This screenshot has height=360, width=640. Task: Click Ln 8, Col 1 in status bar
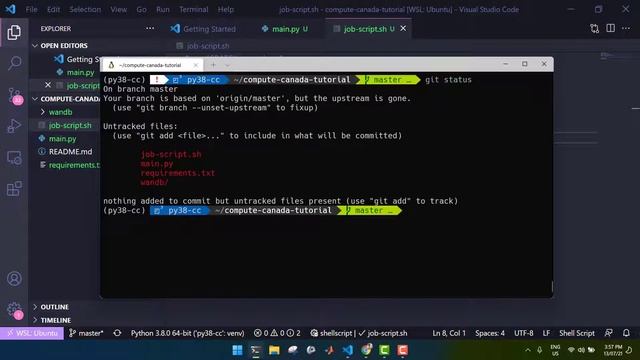tap(449, 333)
